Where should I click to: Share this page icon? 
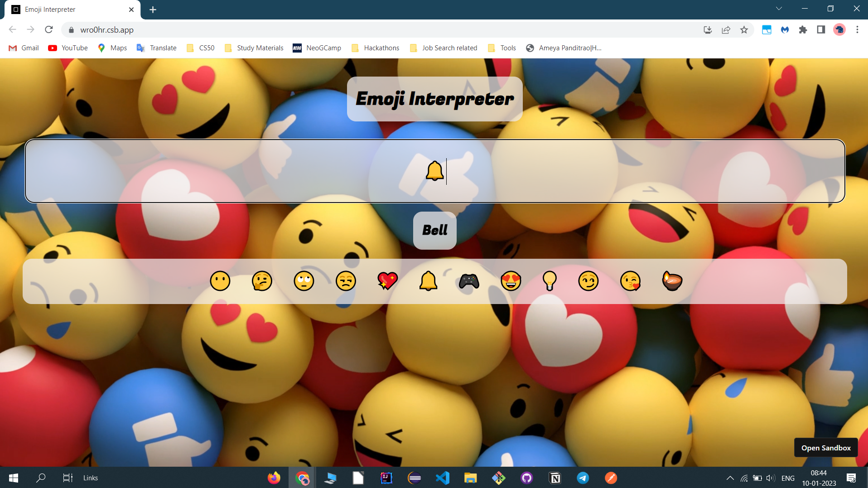tap(726, 30)
